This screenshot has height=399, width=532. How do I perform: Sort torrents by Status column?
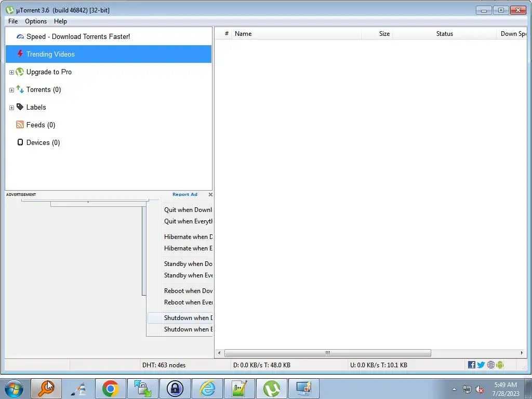click(x=445, y=34)
